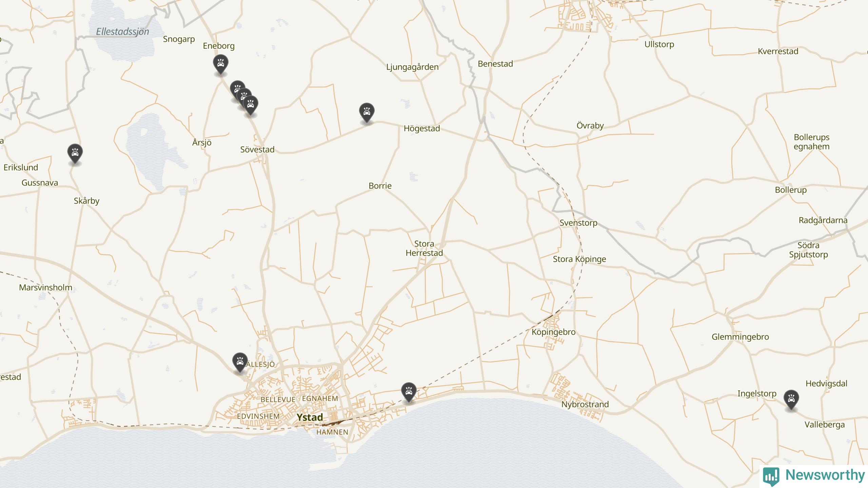Select the Nybrostrand place label
868x488 pixels.
click(585, 404)
